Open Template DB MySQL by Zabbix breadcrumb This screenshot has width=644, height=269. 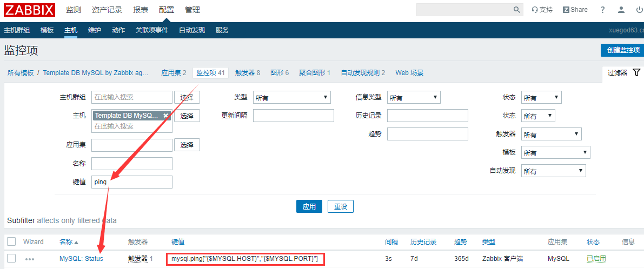click(96, 72)
